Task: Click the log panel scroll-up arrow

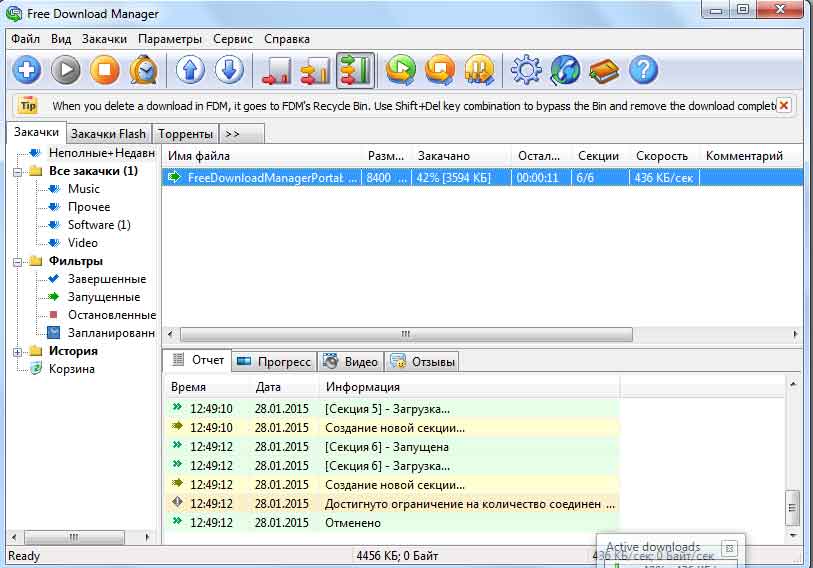Action: tap(793, 384)
